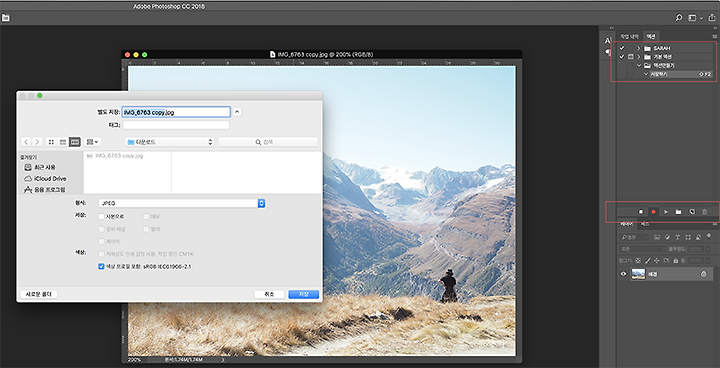
Task: Stop recording in the Actions panel
Action: pyautogui.click(x=641, y=212)
